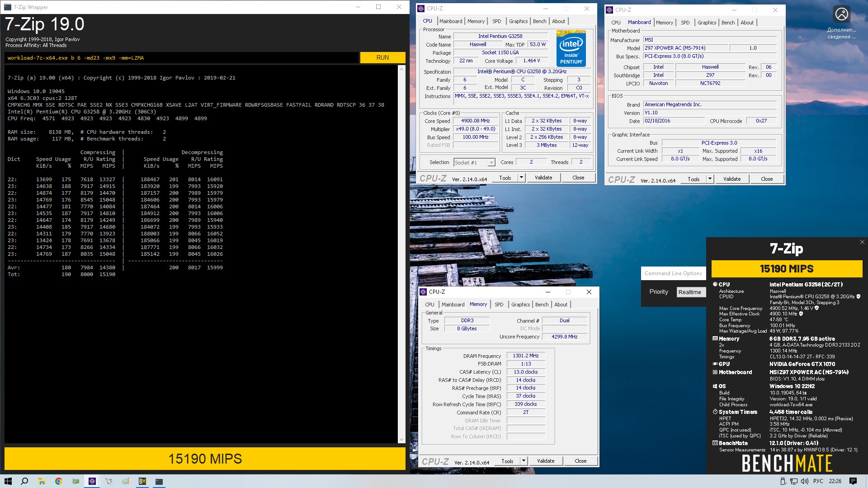This screenshot has height=488, width=868.
Task: Open taskbar search magnifier
Action: (x=24, y=481)
